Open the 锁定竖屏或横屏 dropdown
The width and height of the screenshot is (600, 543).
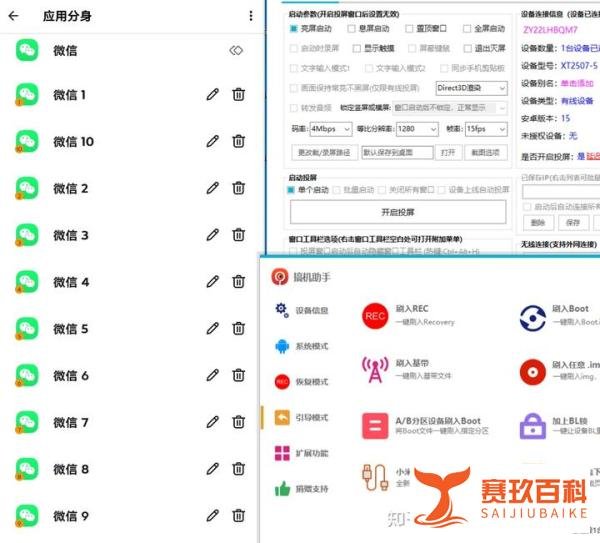[450, 108]
